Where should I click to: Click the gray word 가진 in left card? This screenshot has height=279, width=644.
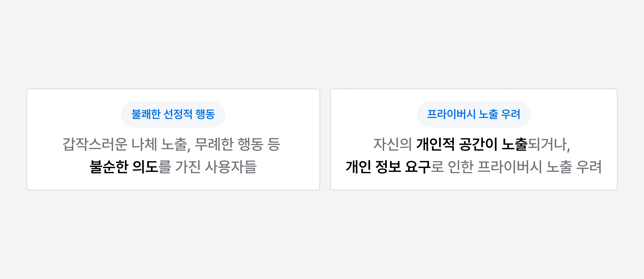[188, 167]
